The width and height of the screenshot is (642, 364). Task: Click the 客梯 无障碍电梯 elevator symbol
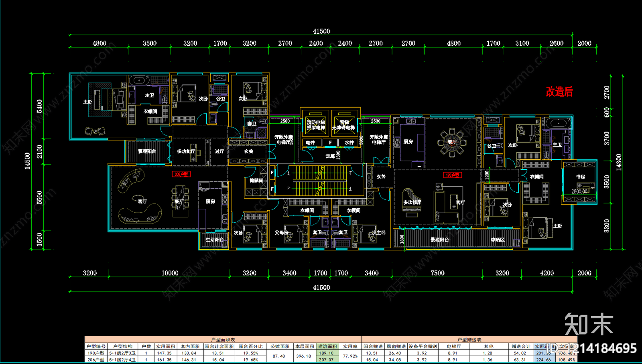click(x=344, y=125)
